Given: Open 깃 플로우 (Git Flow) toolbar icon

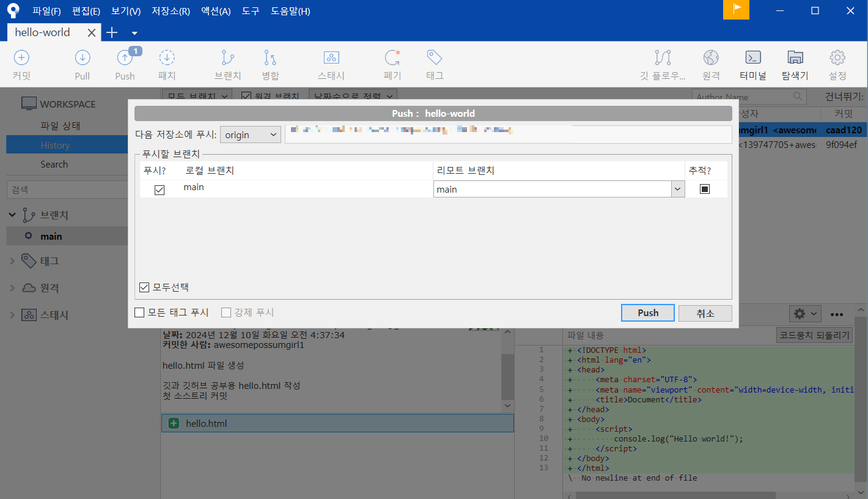Looking at the screenshot, I should [663, 58].
